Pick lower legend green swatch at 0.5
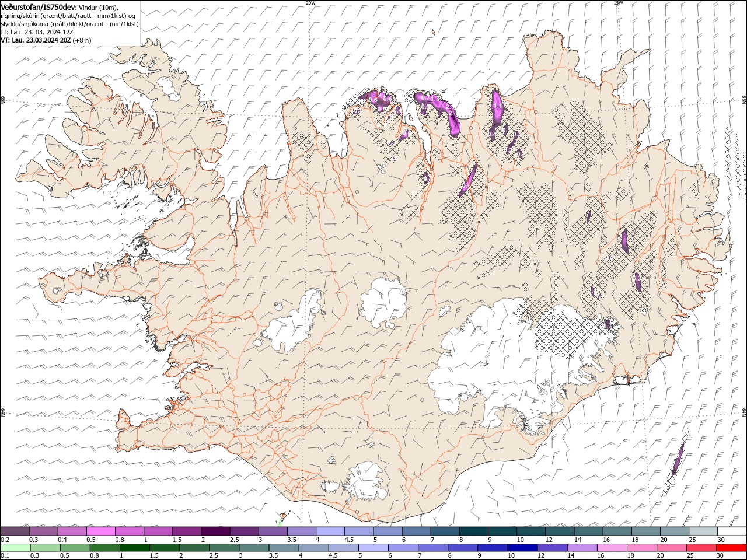747x560 pixels. [x=75, y=548]
